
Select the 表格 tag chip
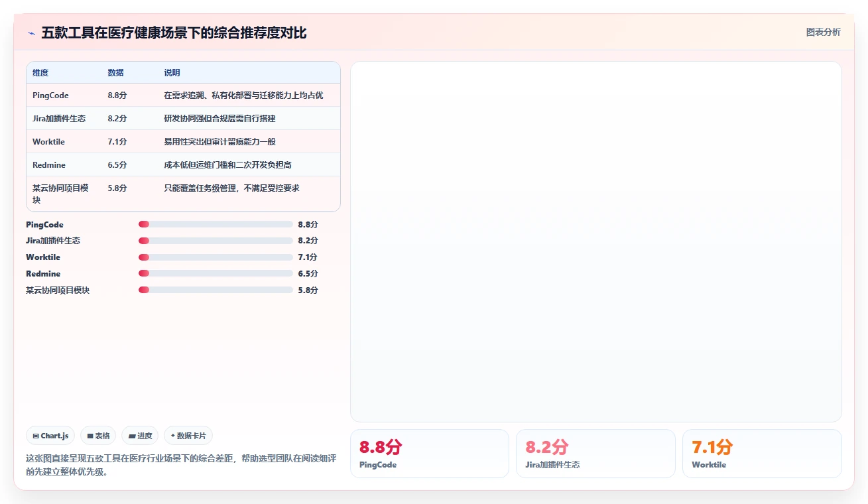(98, 436)
